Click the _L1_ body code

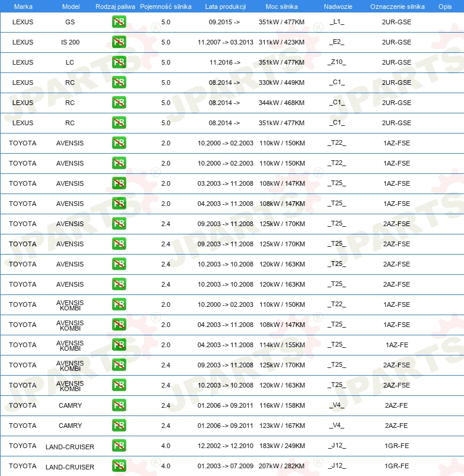point(337,21)
